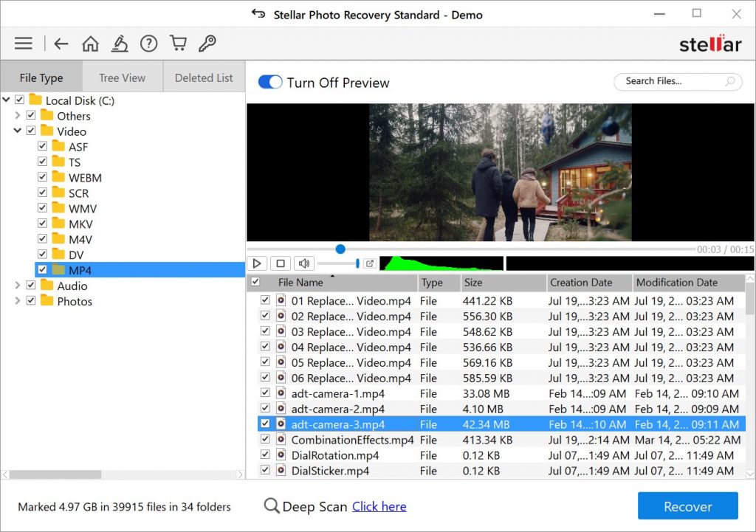Select the Audio folder label
Viewport: 756px width, 532px height.
click(x=72, y=286)
